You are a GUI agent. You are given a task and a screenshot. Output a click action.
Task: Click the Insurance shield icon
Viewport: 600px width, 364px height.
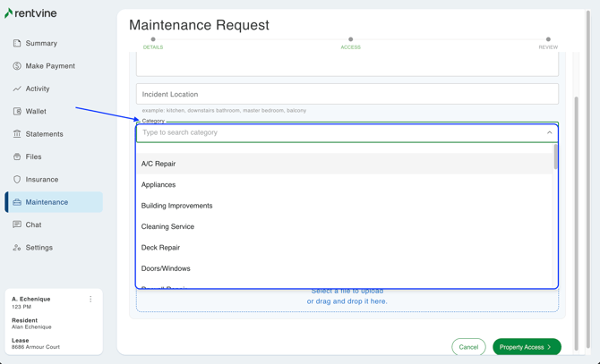click(17, 180)
